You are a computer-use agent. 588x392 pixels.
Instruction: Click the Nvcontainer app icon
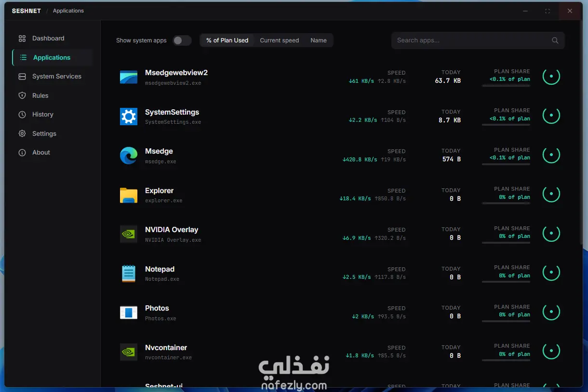click(129, 352)
